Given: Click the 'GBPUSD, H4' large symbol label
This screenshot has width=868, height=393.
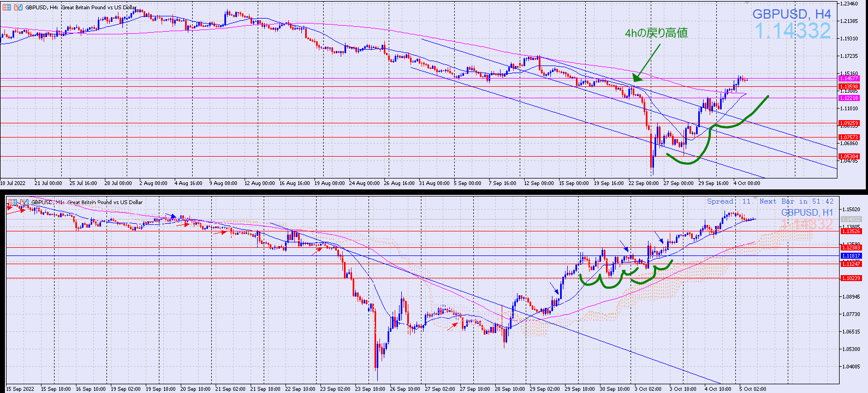Looking at the screenshot, I should click(792, 14).
